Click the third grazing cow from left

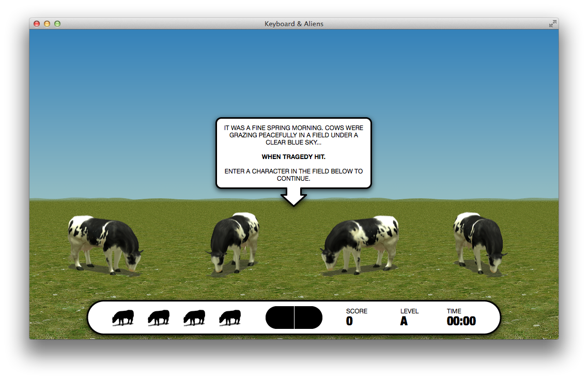pyautogui.click(x=359, y=244)
